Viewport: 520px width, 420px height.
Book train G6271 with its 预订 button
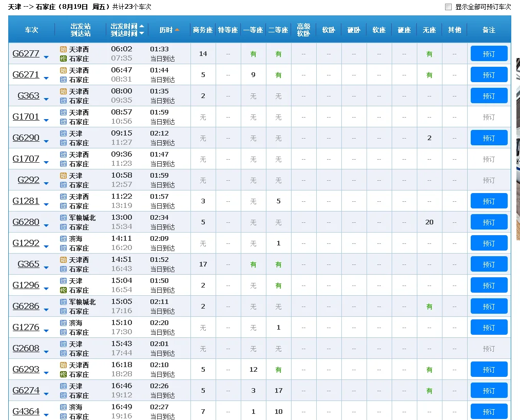489,74
